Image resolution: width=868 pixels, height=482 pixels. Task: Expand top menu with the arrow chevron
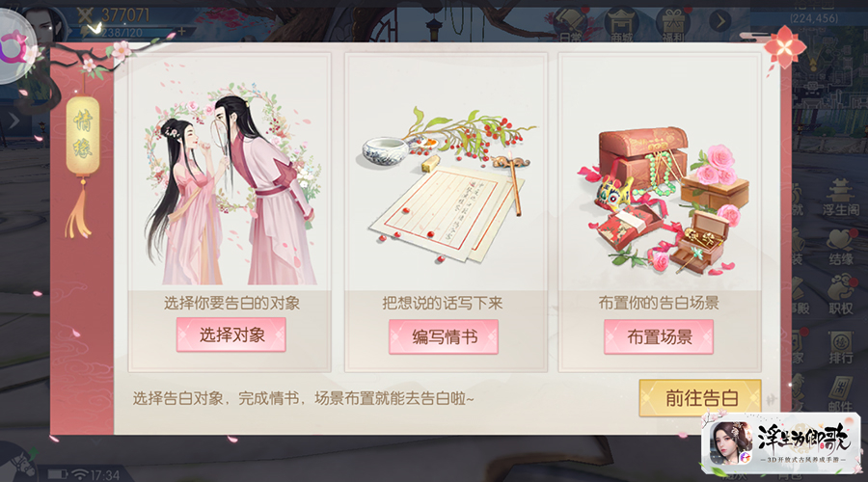point(719,21)
